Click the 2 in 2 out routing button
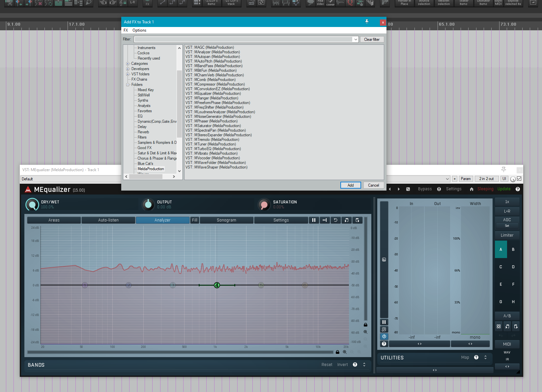The image size is (542, 392). pos(486,179)
